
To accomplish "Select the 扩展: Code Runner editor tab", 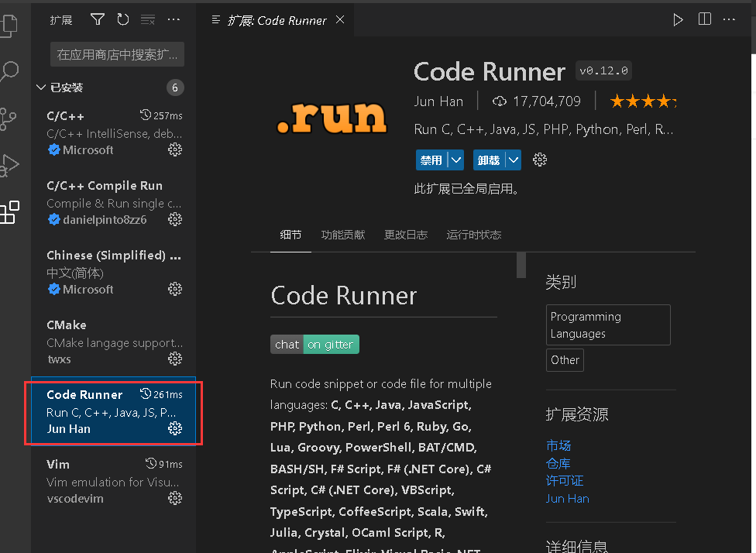I will (277, 20).
